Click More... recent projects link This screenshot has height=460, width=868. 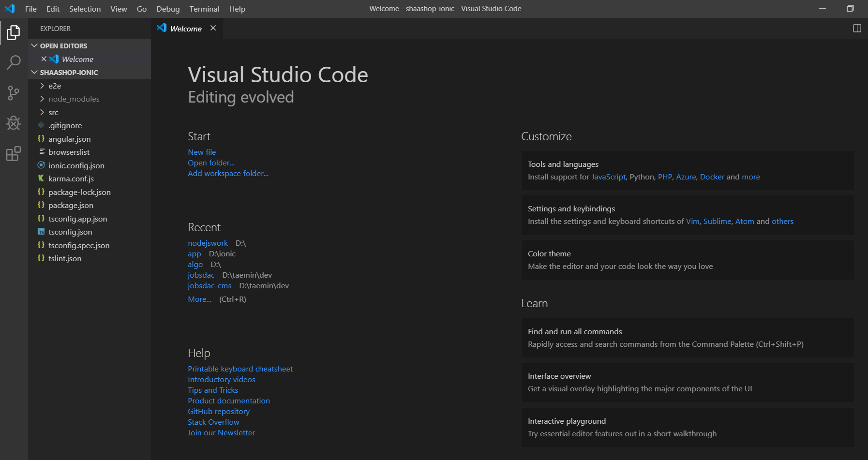[199, 299]
